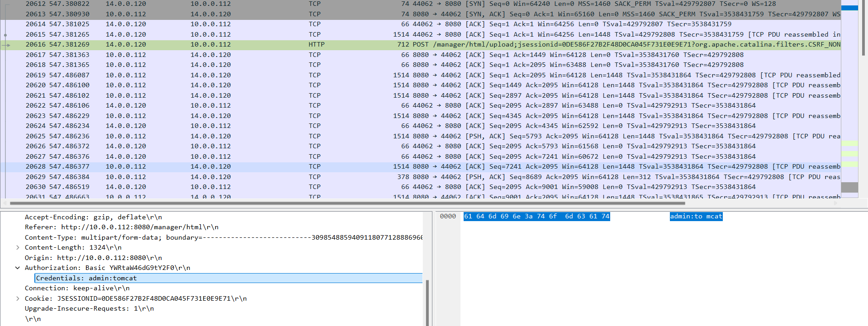Select packet number 20619 row
This screenshot has width=868, height=326.
(421, 75)
